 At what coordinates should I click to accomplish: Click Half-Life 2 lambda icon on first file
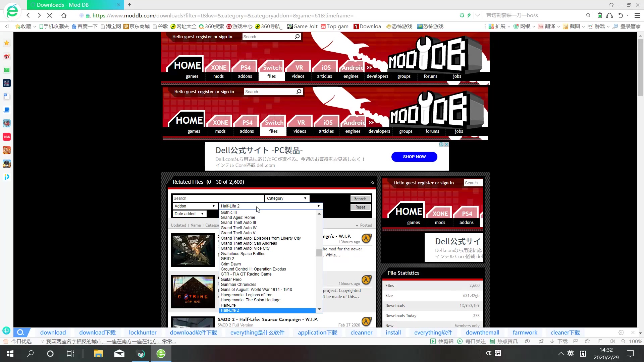point(366,238)
